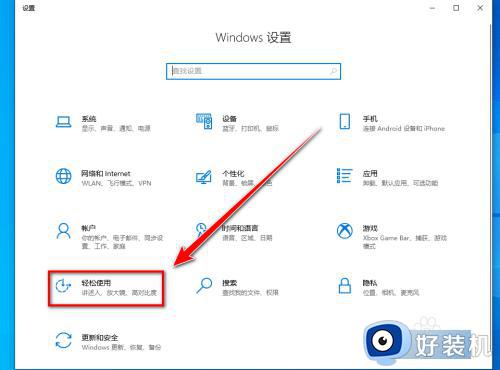Click the 系统 title text
The image size is (500, 370).
(x=89, y=119)
